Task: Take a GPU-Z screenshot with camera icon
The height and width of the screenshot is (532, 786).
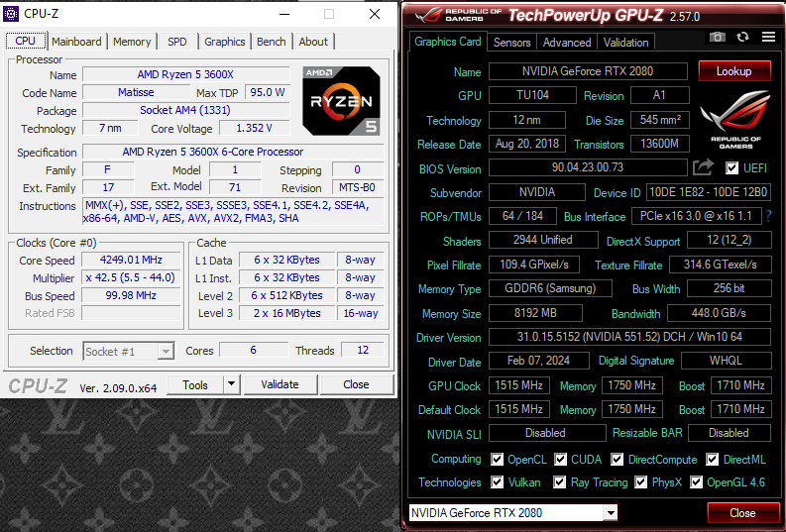Action: point(718,37)
